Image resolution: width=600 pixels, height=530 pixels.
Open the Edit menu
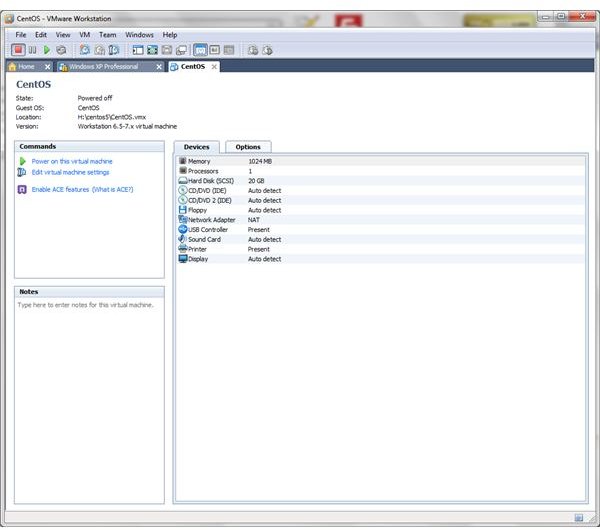coord(41,35)
